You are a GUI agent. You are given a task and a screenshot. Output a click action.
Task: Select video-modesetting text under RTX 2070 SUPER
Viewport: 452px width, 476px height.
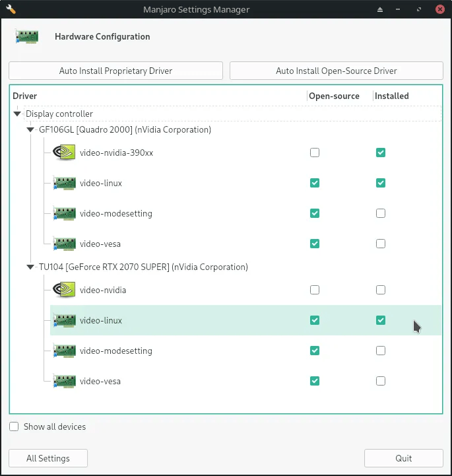click(116, 351)
